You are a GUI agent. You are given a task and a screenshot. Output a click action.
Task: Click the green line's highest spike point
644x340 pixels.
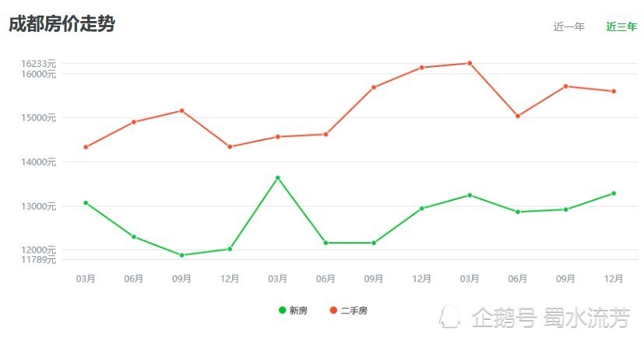pos(278,177)
